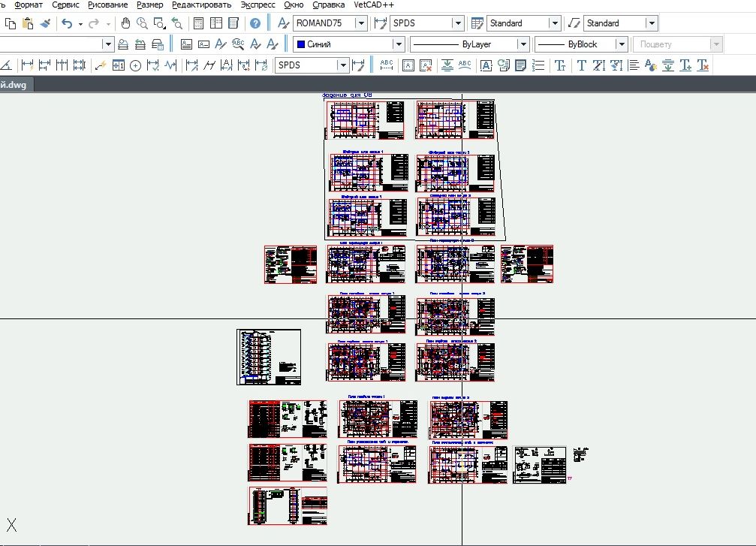This screenshot has height=546, width=756.
Task: Open the Справка menu
Action: point(328,5)
